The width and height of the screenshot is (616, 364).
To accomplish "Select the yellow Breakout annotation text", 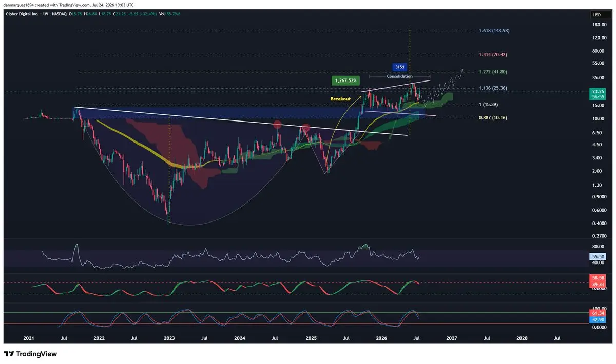I will coord(340,99).
